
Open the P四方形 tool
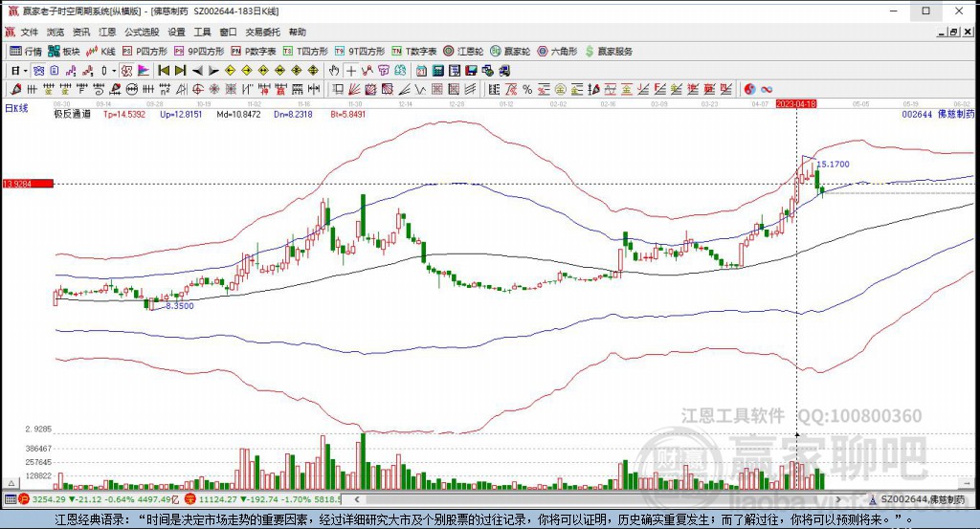point(145,52)
